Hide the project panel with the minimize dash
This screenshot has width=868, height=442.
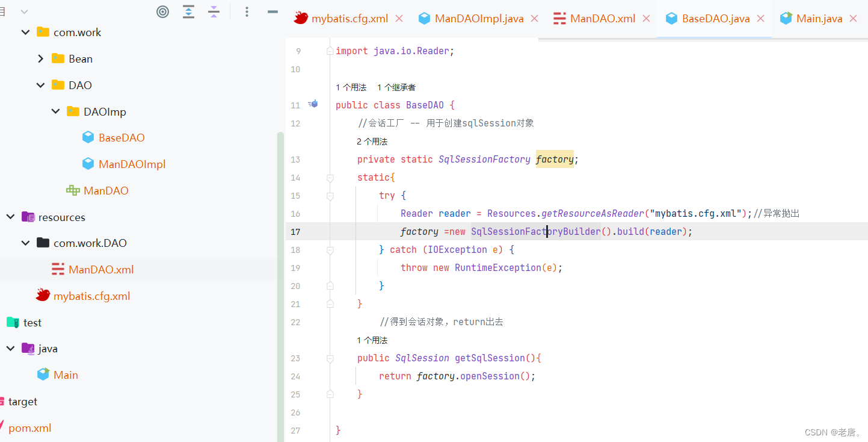pyautogui.click(x=272, y=11)
